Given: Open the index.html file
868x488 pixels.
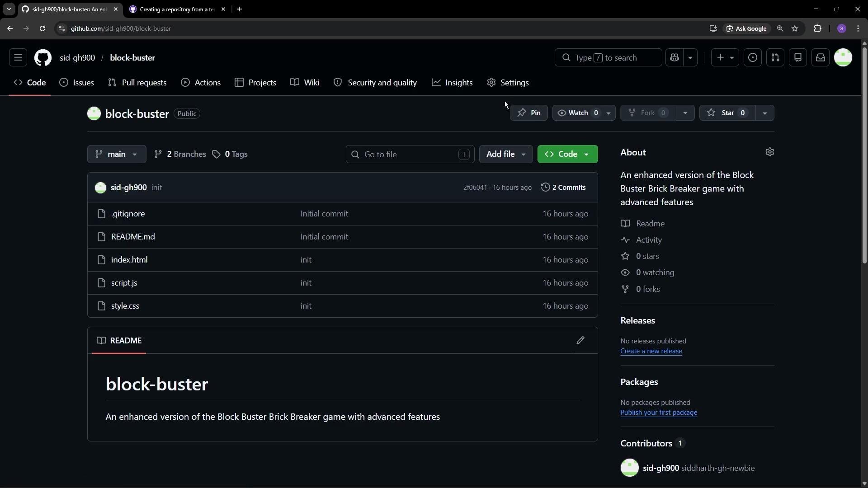Looking at the screenshot, I should [x=129, y=260].
